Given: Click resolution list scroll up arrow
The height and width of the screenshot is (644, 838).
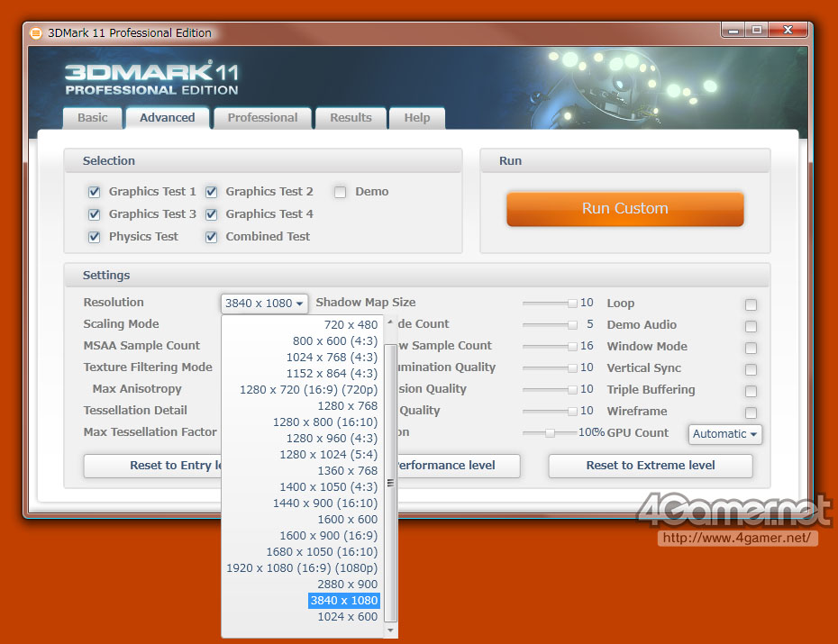Looking at the screenshot, I should click(390, 322).
